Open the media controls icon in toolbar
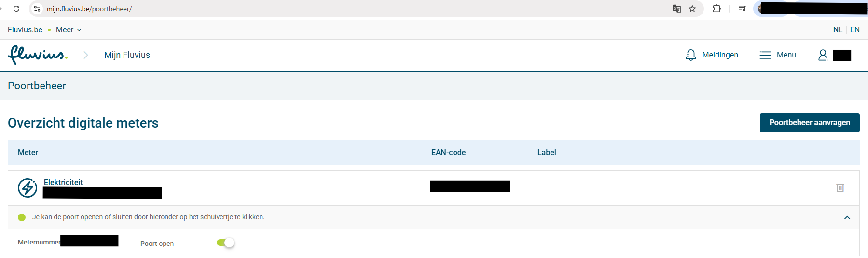Viewport: 868px width, 258px height. tap(743, 9)
